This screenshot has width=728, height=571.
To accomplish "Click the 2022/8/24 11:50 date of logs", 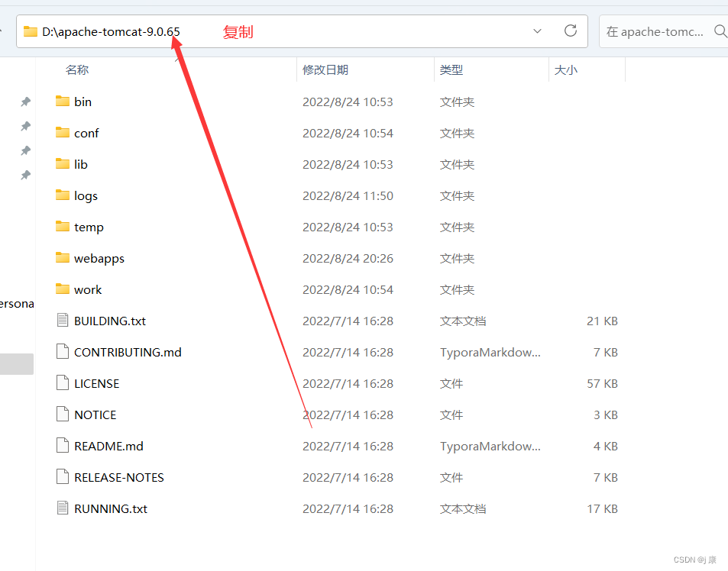I will pos(348,195).
